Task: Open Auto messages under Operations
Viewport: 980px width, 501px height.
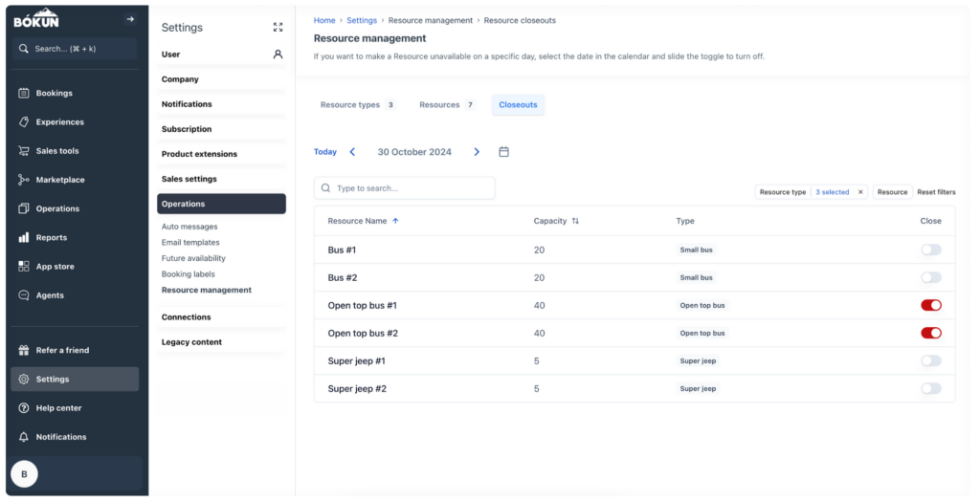Action: pyautogui.click(x=189, y=227)
